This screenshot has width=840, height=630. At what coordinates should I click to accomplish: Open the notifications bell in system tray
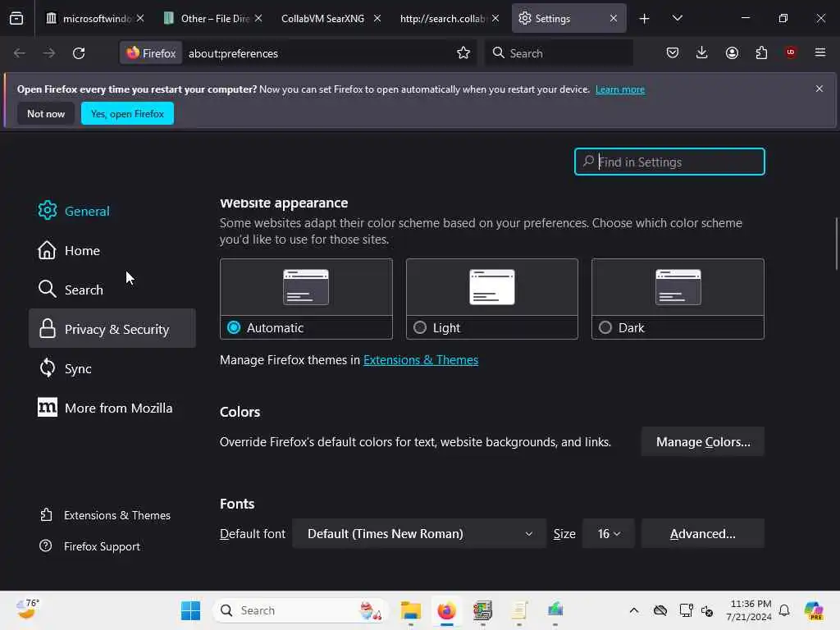[x=784, y=610]
